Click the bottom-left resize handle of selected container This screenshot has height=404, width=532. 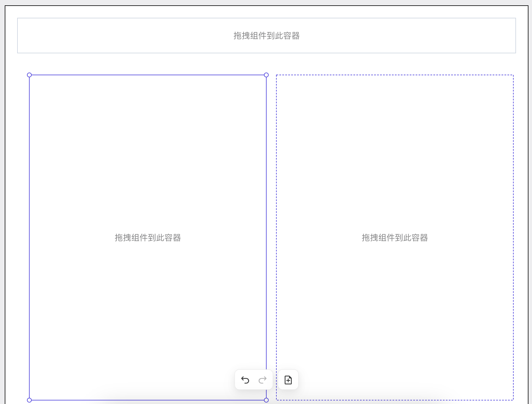coord(29,400)
